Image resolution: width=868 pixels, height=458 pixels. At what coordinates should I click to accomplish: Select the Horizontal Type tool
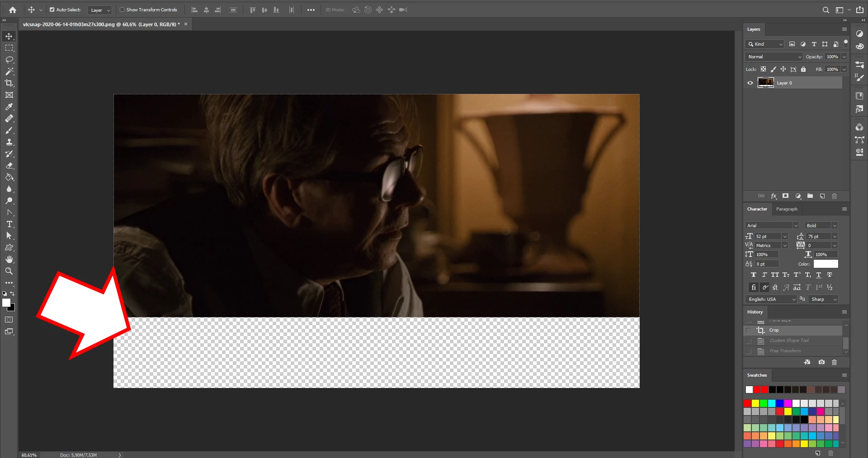(9, 224)
